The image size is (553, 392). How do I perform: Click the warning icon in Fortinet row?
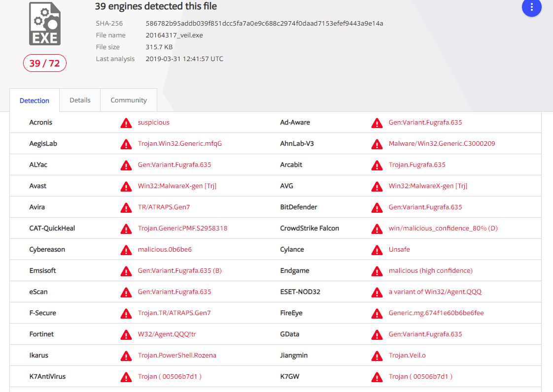click(x=126, y=334)
